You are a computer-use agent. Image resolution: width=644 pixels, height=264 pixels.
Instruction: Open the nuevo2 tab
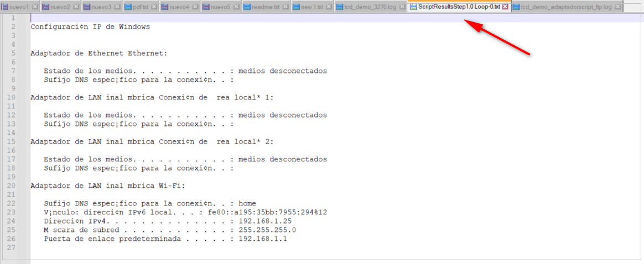(60, 7)
